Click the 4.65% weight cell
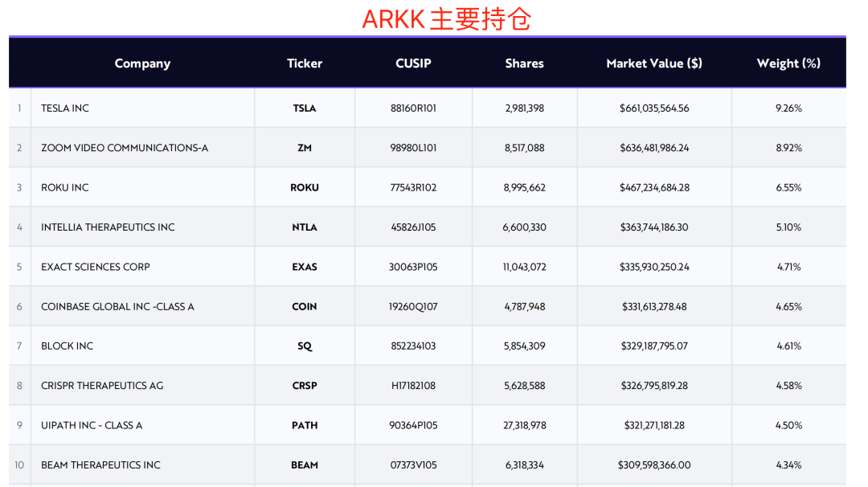This screenshot has height=487, width=868. click(x=788, y=307)
